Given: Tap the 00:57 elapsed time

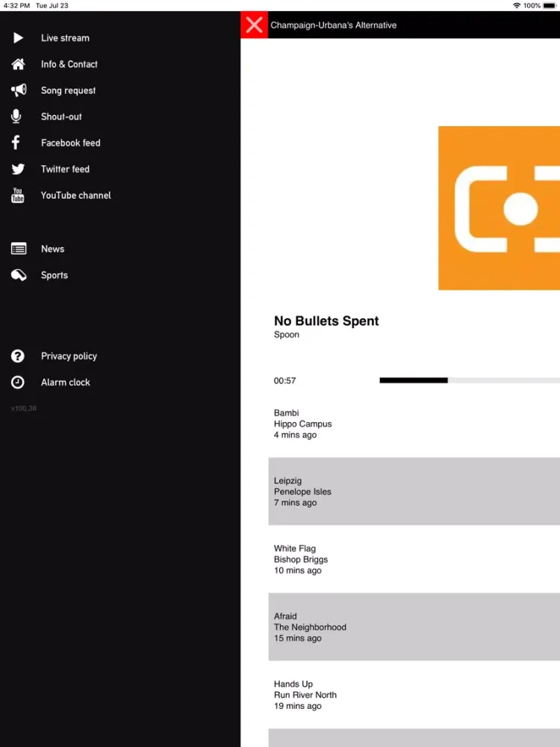Looking at the screenshot, I should coord(284,381).
